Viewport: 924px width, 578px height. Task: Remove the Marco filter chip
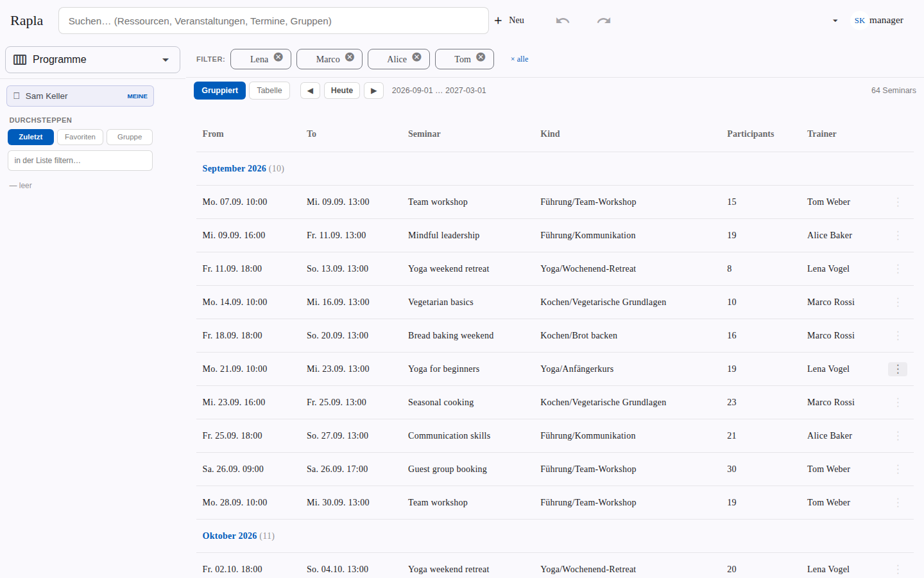coord(350,57)
